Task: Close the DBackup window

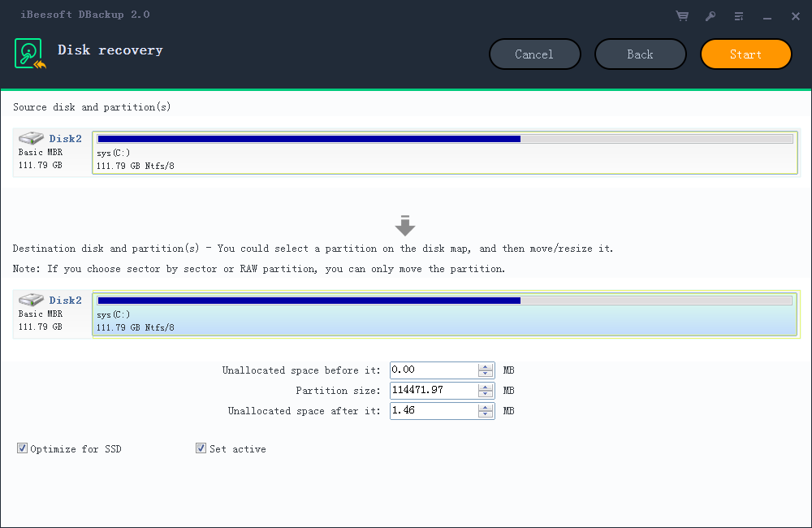Action: click(796, 16)
